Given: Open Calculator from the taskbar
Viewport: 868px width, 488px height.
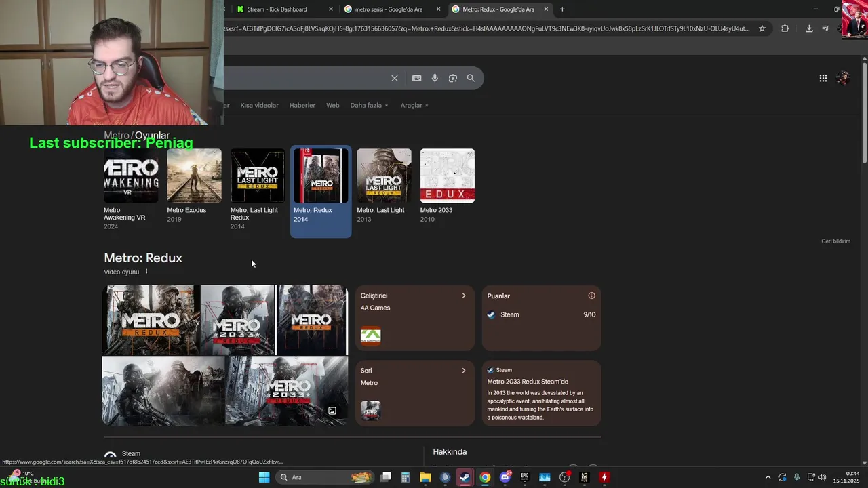Looking at the screenshot, I should (406, 477).
